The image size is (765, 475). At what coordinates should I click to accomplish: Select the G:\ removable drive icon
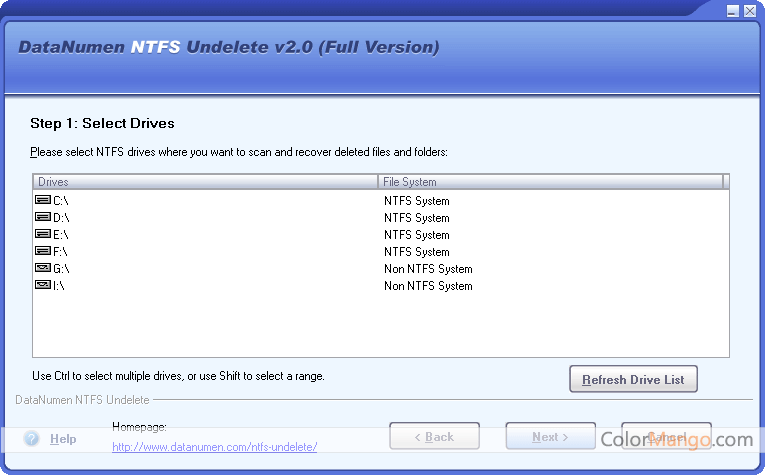point(43,269)
